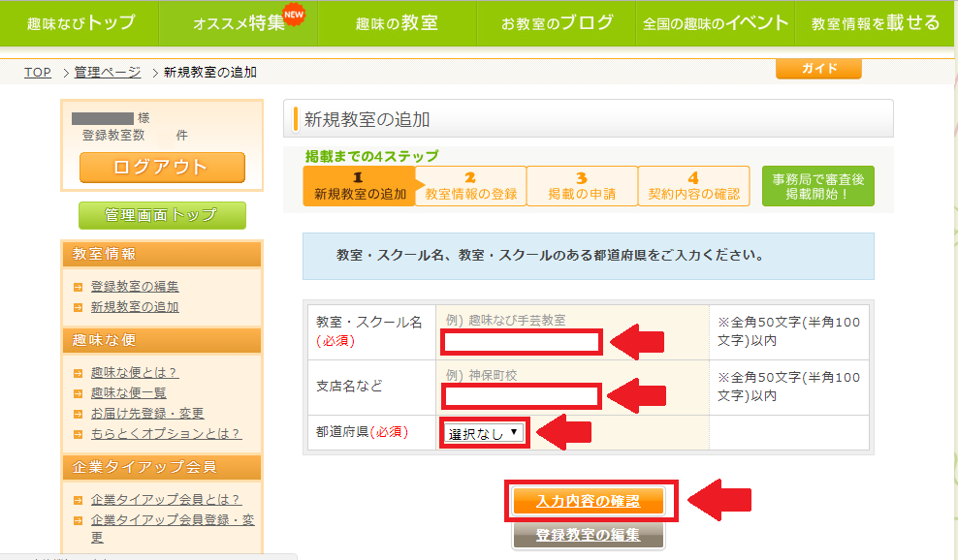958x560 pixels.
Task: Focus the 支店名など text field
Action: pyautogui.click(x=522, y=395)
